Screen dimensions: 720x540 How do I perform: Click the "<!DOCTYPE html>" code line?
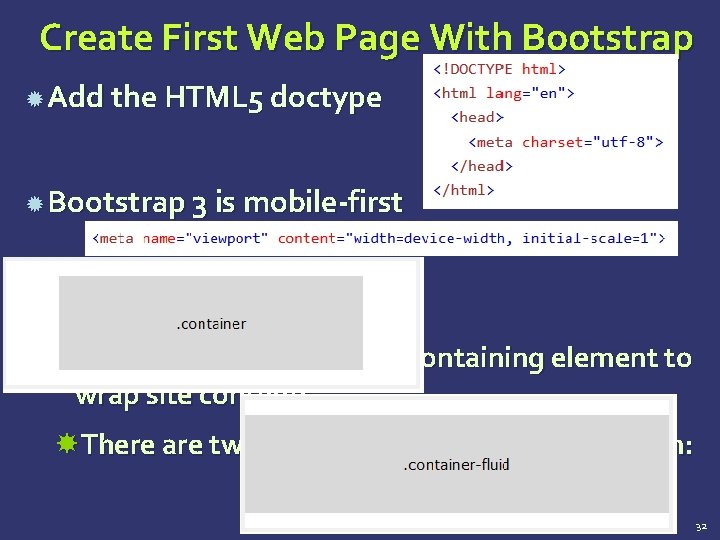tap(499, 69)
